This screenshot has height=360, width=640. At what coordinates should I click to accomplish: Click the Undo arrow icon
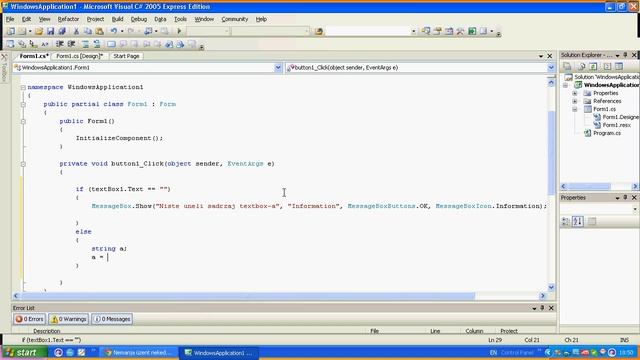[x=113, y=31]
